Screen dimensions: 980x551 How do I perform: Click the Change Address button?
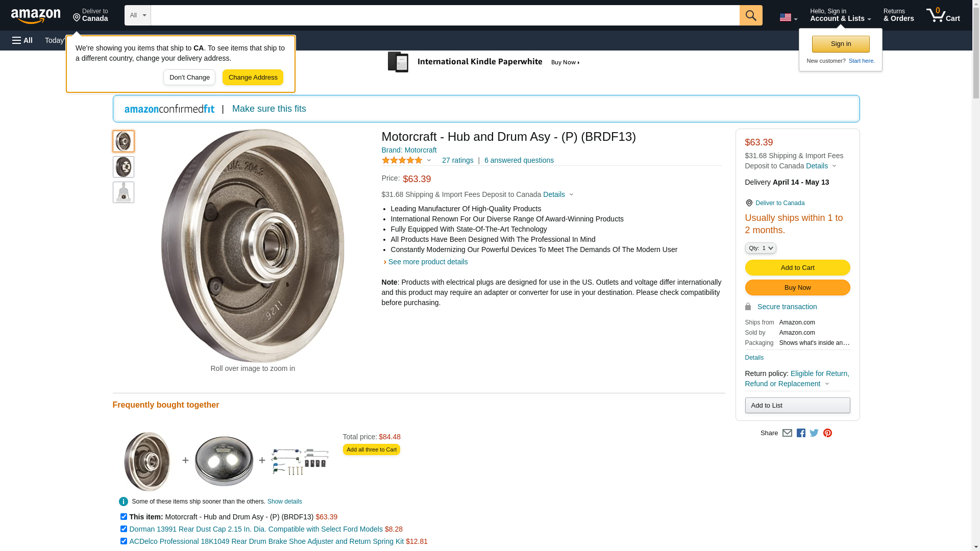pyautogui.click(x=253, y=78)
